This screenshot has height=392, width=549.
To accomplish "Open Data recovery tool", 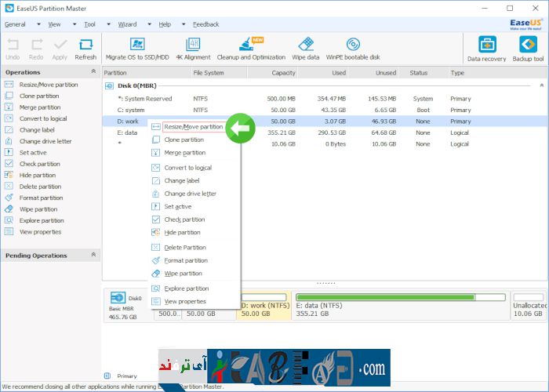I will coord(486,45).
